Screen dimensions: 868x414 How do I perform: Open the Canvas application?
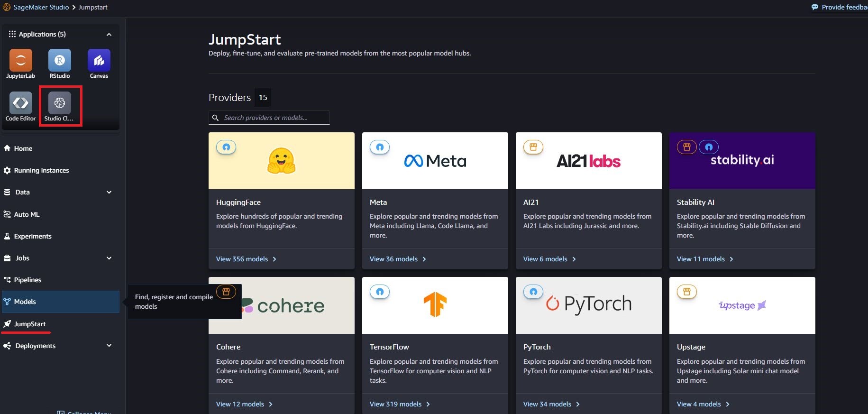99,61
